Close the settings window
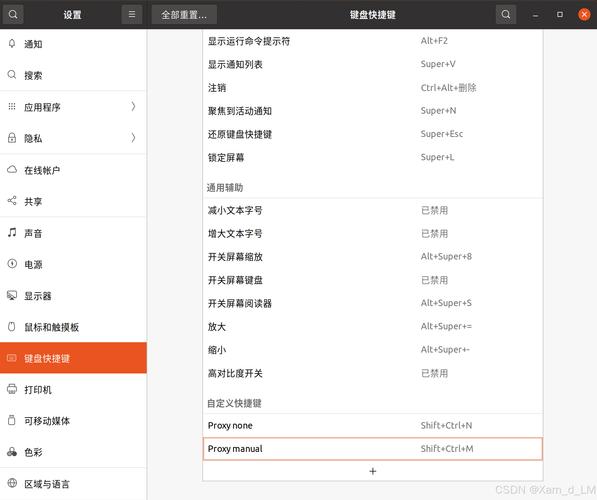This screenshot has height=500, width=597. click(x=584, y=14)
